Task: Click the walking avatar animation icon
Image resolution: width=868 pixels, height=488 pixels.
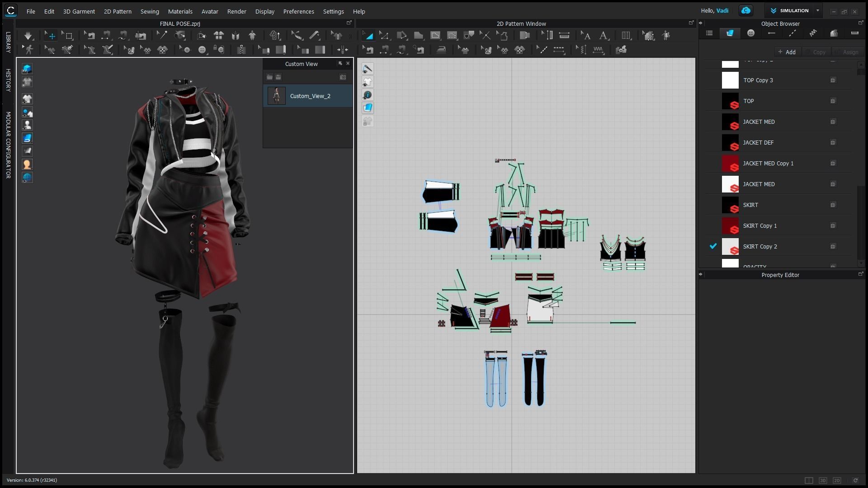Action: 29,50
